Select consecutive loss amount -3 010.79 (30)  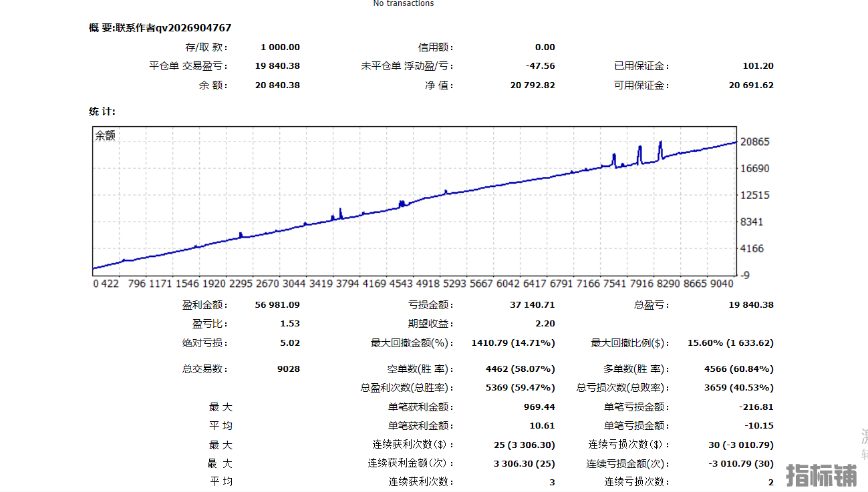(x=741, y=464)
